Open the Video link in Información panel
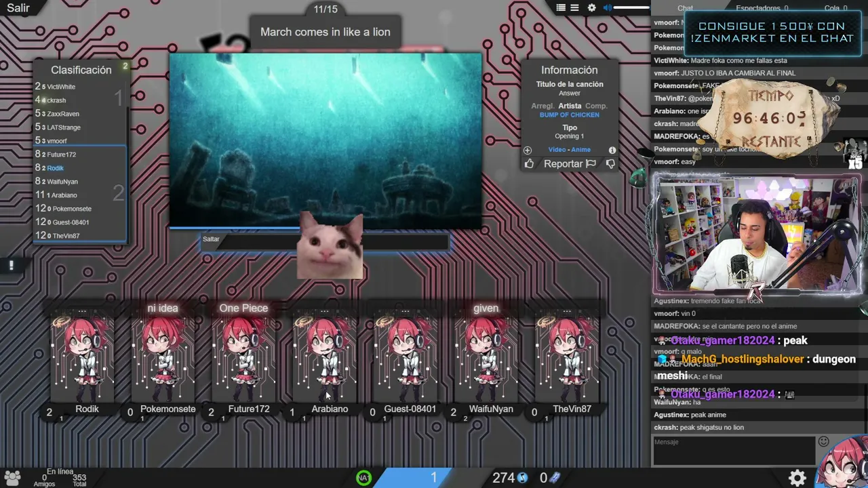The height and width of the screenshot is (488, 868). [557, 150]
